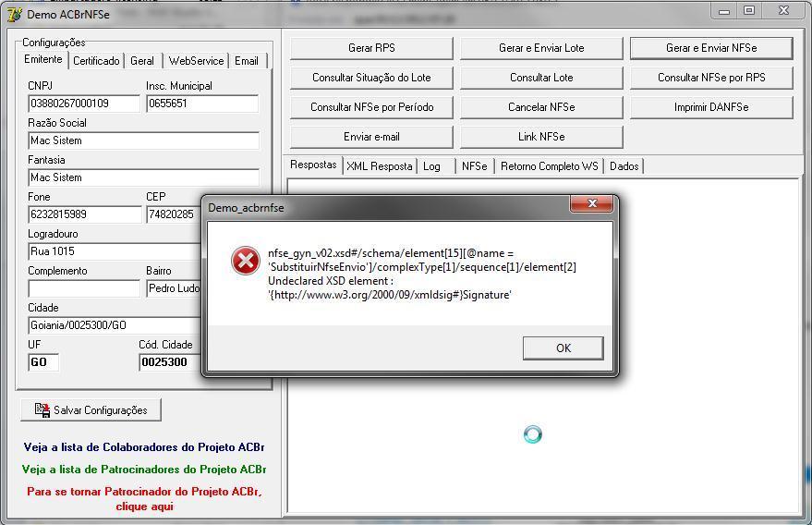Viewport: 812px width, 525px height.
Task: Click the Demo ACBrNFSe title bar app icon
Action: click(x=14, y=14)
